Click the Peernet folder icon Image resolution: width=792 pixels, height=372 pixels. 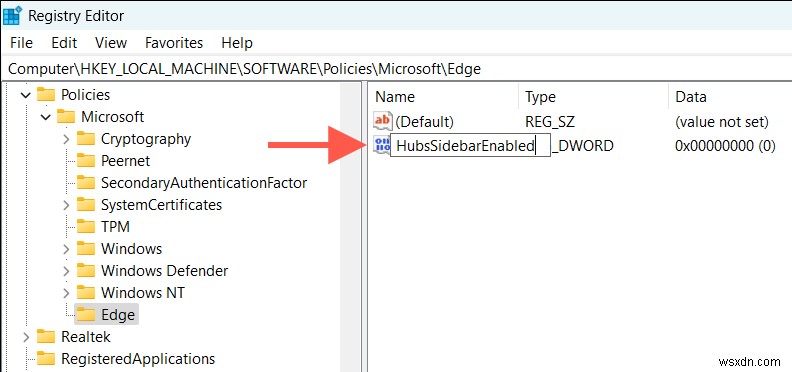(86, 161)
